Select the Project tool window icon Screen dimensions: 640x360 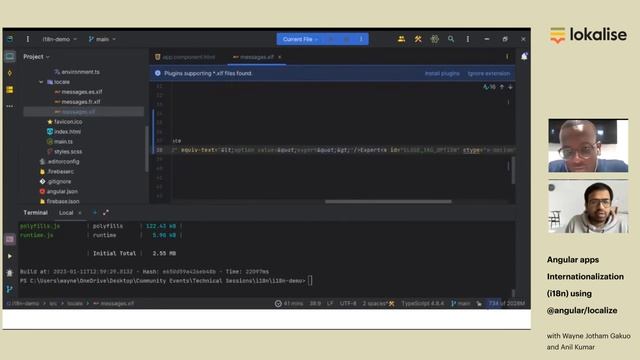click(10, 56)
